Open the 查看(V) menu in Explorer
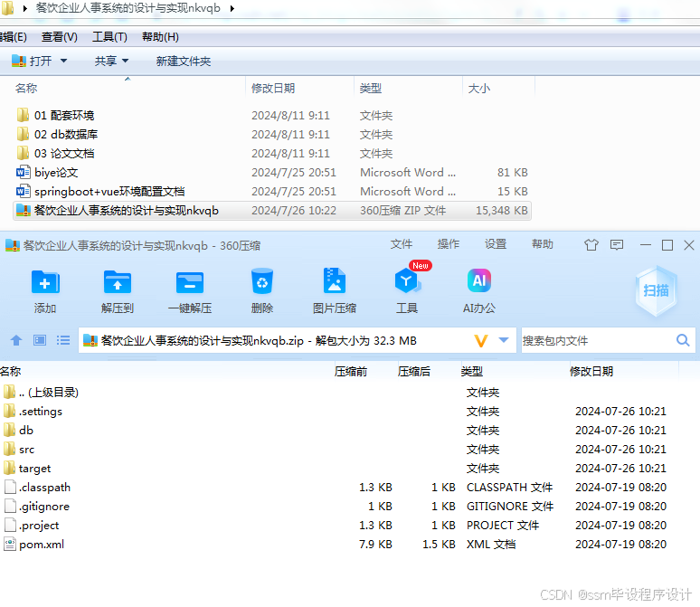 click(x=59, y=37)
